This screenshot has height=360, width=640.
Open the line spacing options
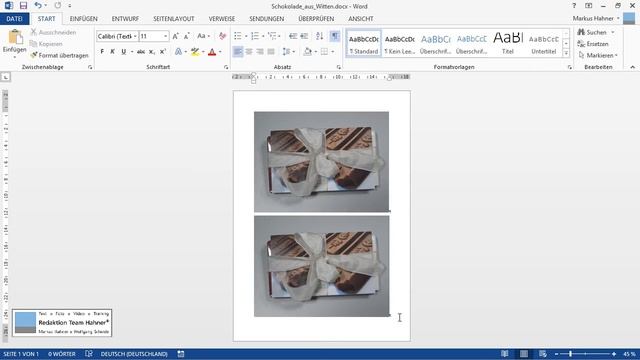point(288,52)
